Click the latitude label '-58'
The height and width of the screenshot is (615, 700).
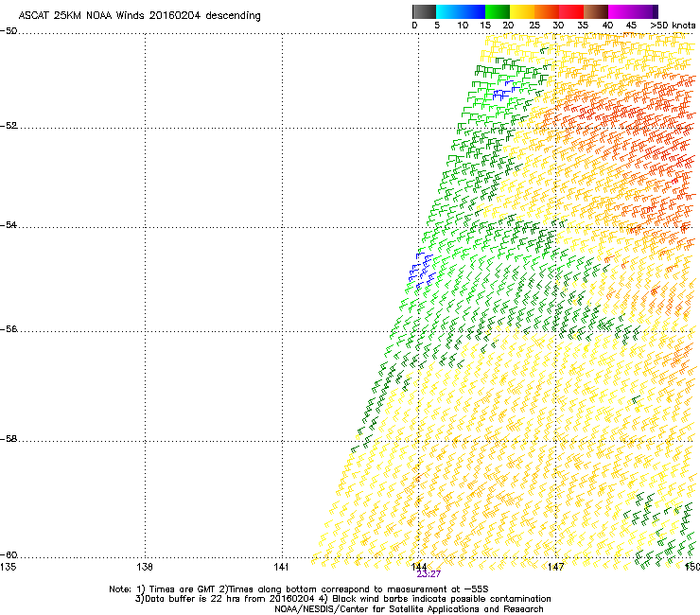pos(9,439)
